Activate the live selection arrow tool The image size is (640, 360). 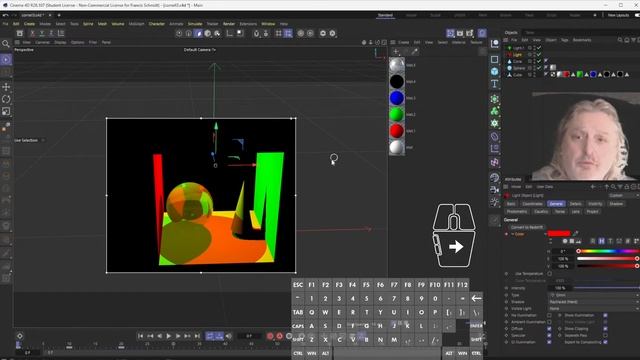[6, 60]
